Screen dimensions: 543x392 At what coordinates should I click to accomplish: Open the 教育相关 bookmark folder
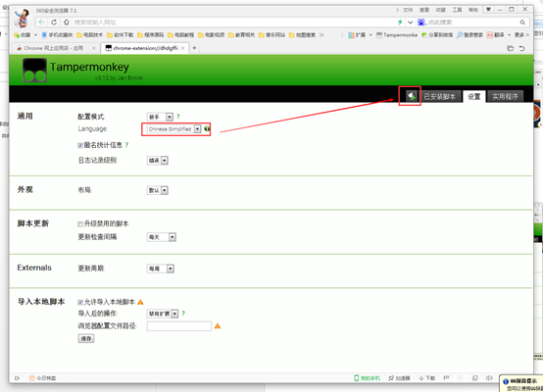(x=242, y=35)
